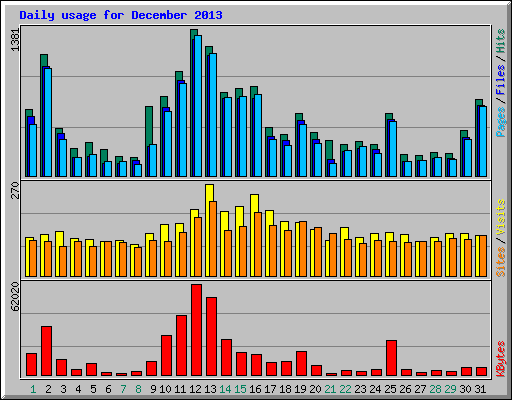Click the '62020' KBytes axis value

click(x=15, y=297)
